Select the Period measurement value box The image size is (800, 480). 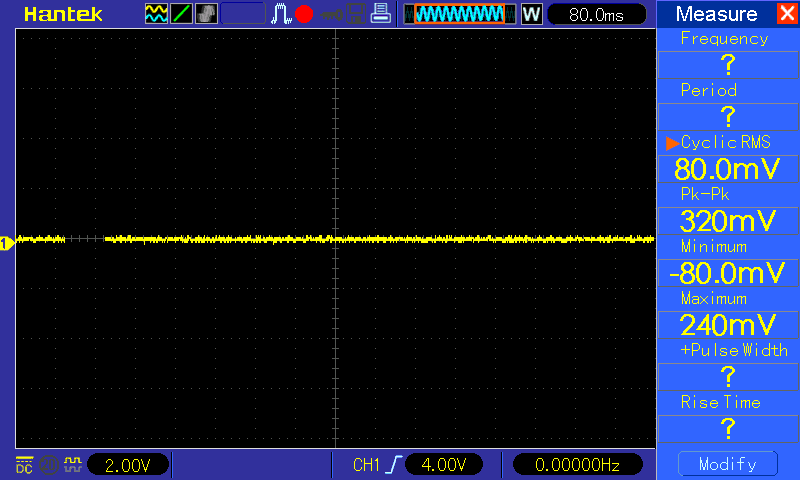pos(728,116)
